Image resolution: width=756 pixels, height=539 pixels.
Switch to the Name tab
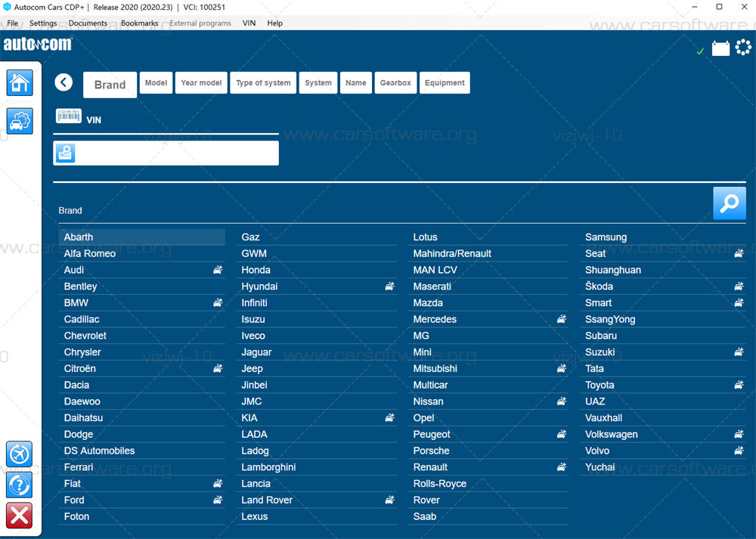pos(356,82)
